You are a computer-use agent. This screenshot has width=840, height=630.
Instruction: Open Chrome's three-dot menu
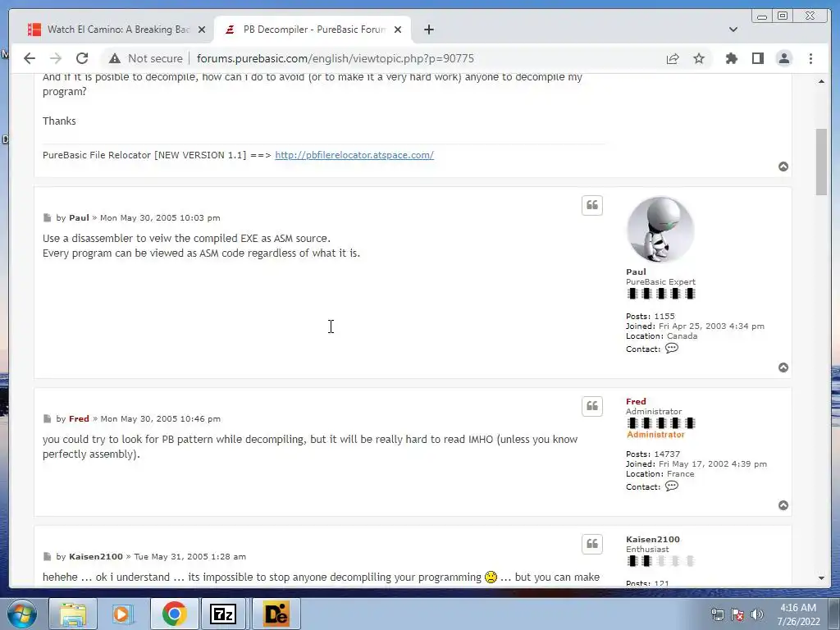810,58
